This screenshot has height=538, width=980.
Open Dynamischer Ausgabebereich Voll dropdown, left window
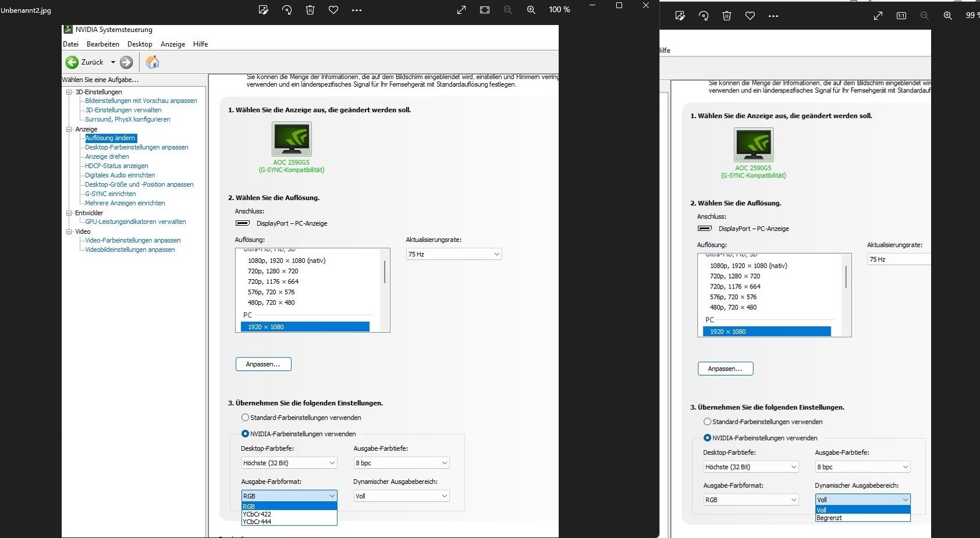[402, 496]
